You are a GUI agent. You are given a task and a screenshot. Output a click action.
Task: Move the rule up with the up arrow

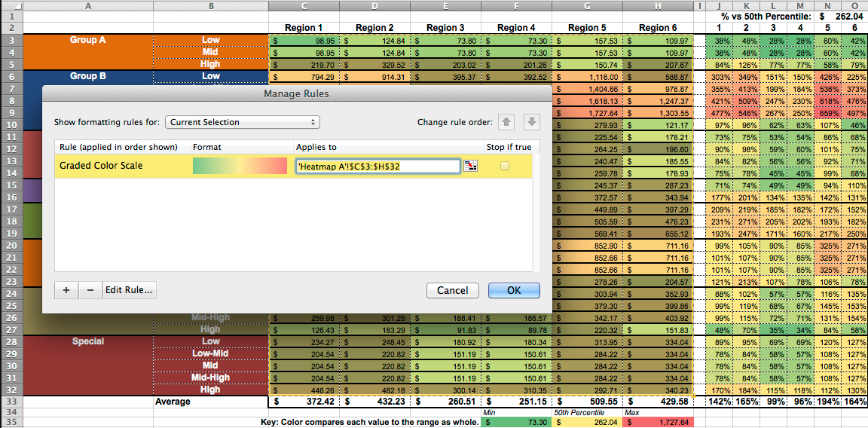(507, 122)
